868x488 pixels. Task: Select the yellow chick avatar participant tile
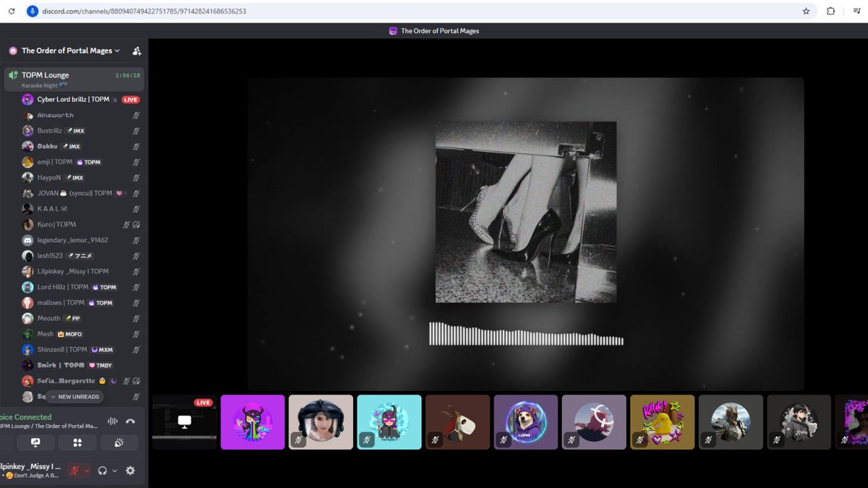click(663, 422)
